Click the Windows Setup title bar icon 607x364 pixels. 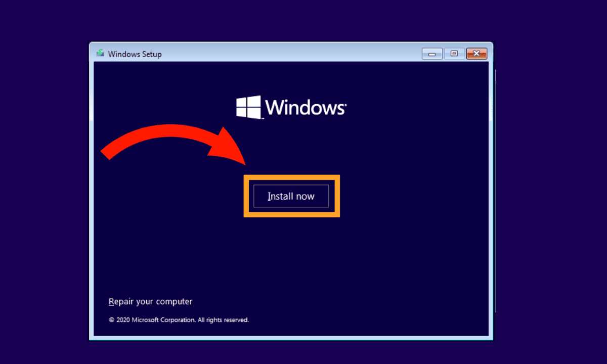(x=100, y=54)
